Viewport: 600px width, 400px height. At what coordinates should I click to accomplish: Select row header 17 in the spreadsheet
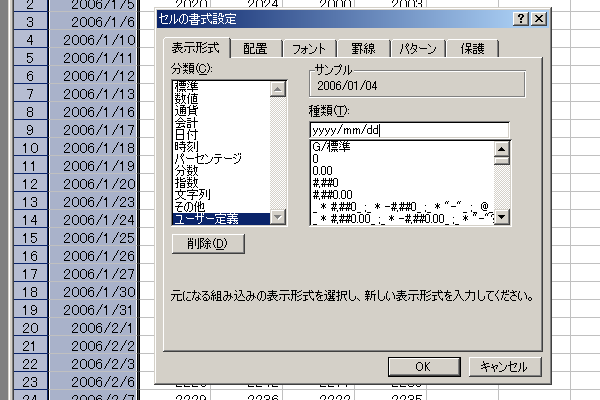(30, 274)
